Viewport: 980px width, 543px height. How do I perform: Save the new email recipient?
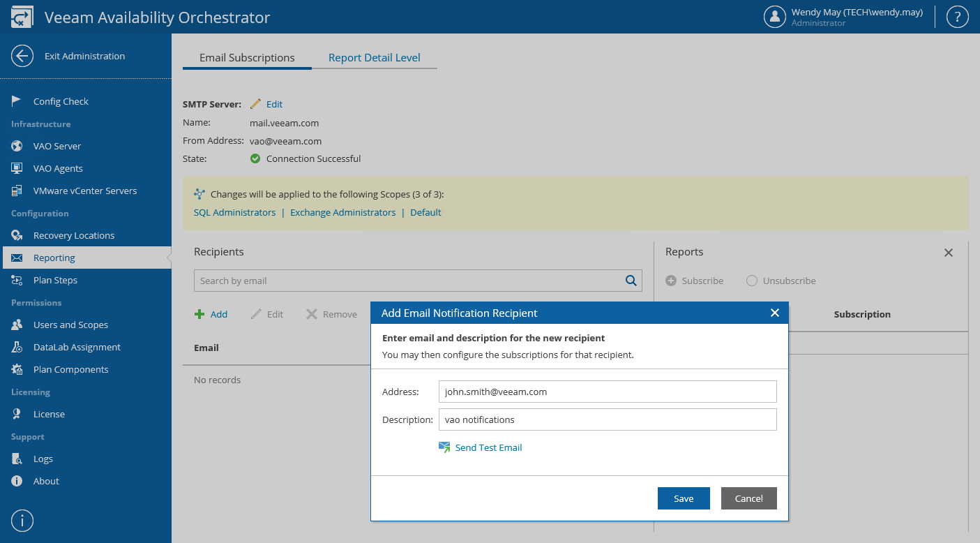684,498
